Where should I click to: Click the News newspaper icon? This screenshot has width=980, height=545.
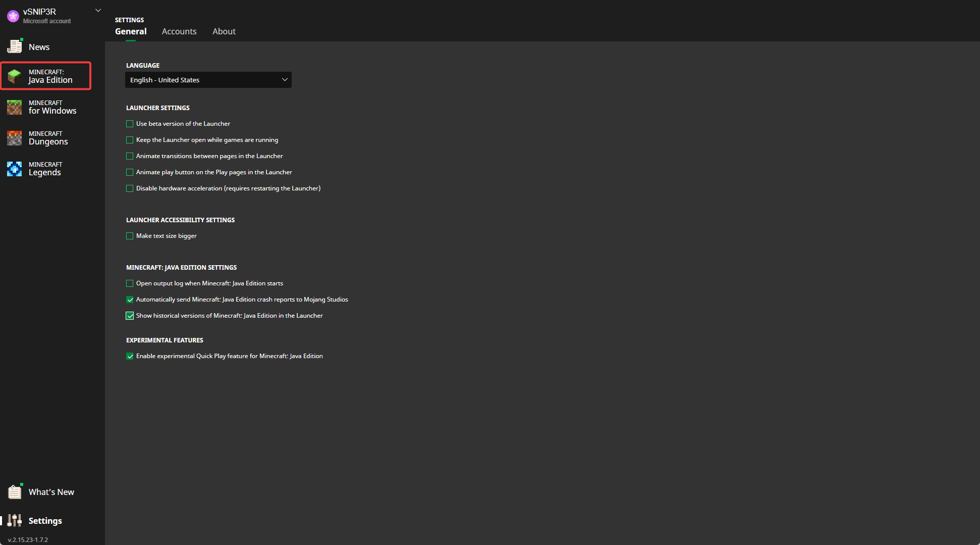click(15, 46)
